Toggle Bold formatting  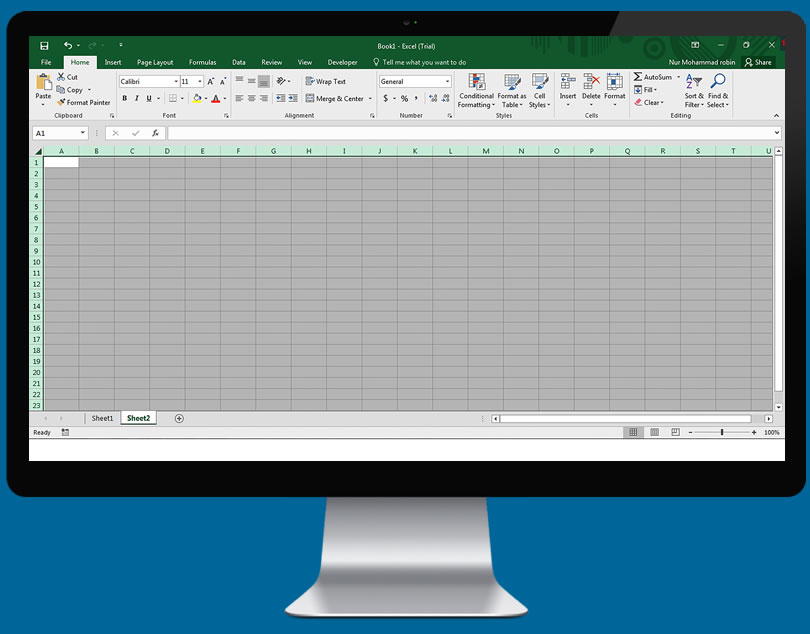point(125,99)
